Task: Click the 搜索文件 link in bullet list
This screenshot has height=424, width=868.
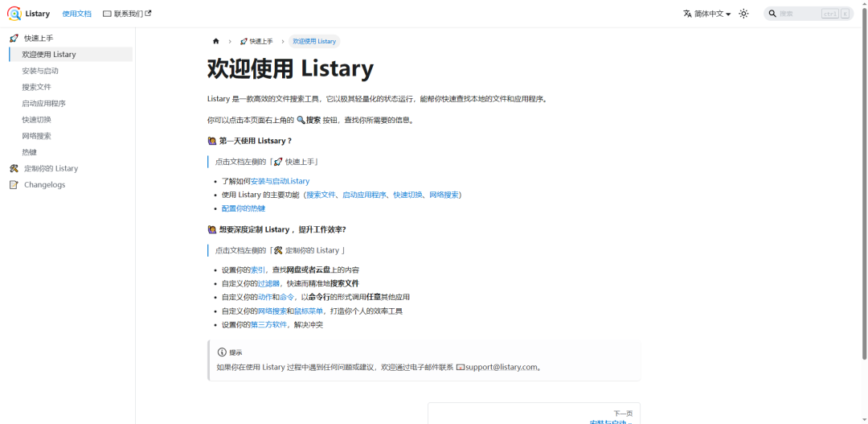Action: [321, 195]
